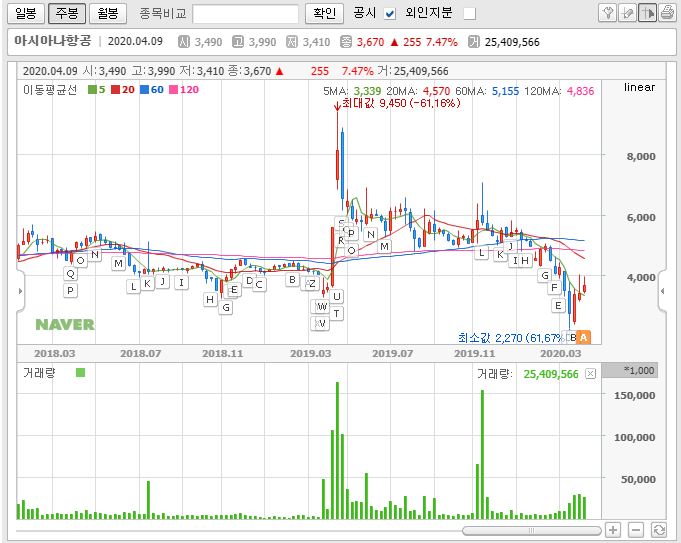Zoom in with the plus button
Screen dimensions: 681x543
click(x=613, y=530)
